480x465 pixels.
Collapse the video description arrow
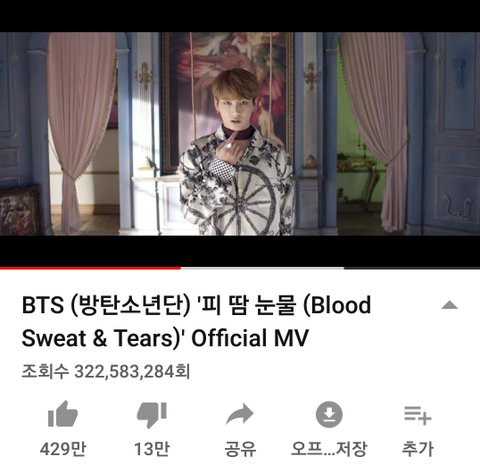(x=450, y=305)
